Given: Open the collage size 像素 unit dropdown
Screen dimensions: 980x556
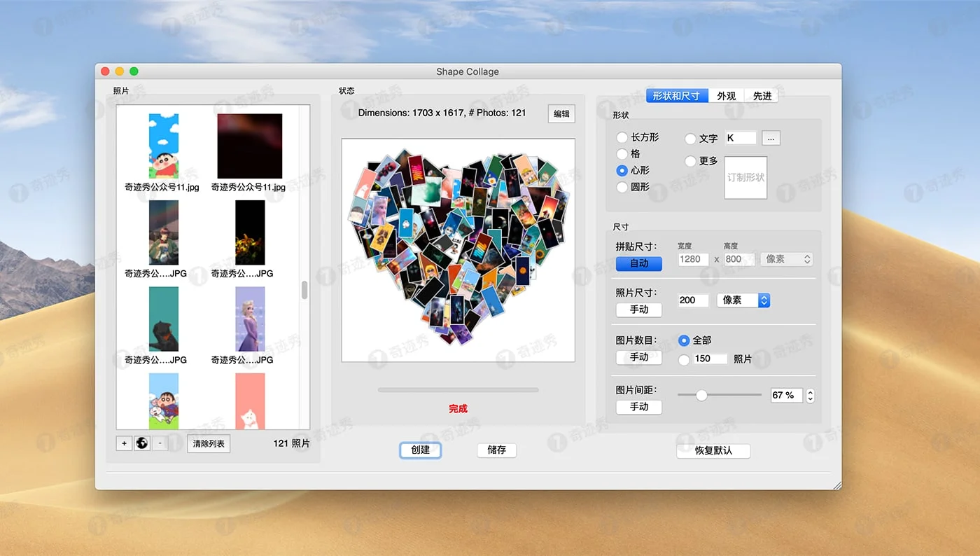Looking at the screenshot, I should click(786, 259).
